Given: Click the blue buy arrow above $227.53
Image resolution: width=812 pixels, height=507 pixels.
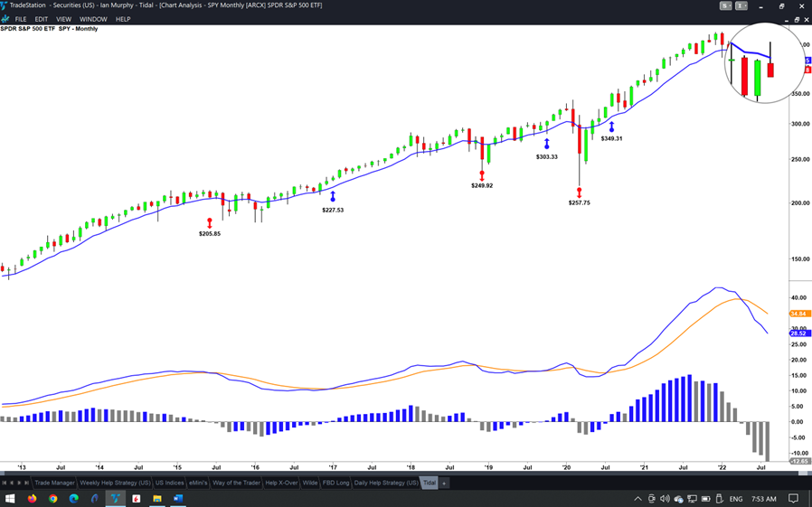Looking at the screenshot, I should click(333, 196).
